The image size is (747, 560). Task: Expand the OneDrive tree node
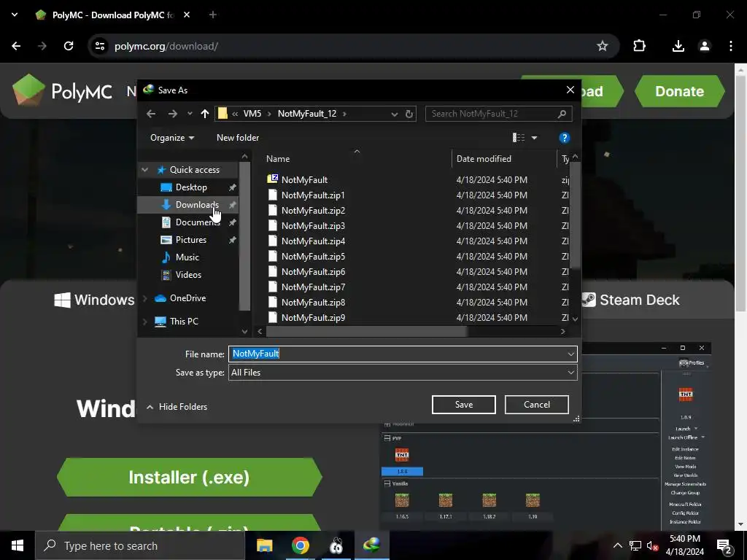pyautogui.click(x=145, y=298)
